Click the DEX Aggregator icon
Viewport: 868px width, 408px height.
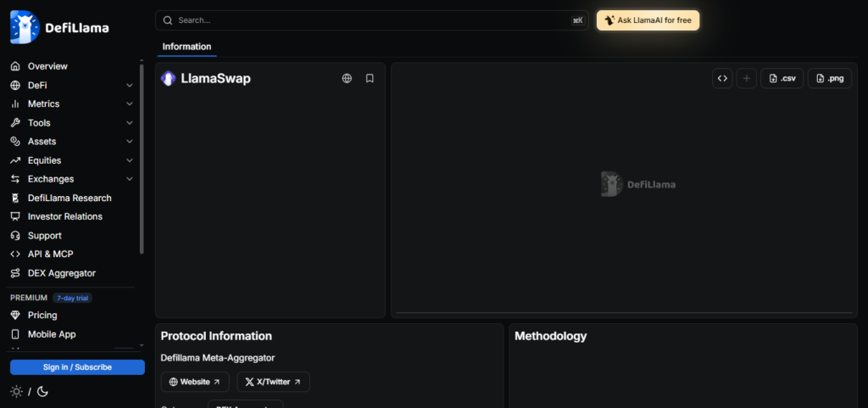(x=15, y=273)
